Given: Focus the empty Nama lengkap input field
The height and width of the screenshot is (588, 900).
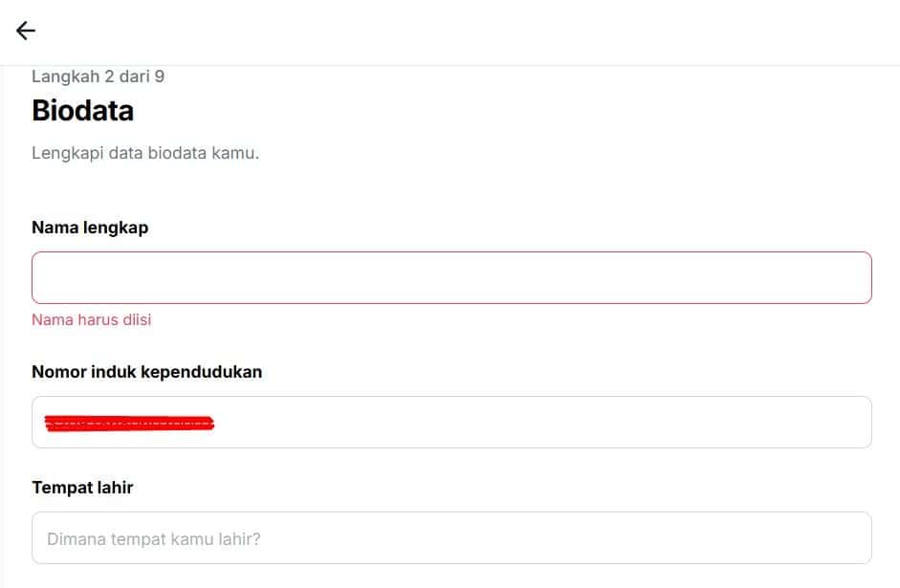Looking at the screenshot, I should pos(451,277).
